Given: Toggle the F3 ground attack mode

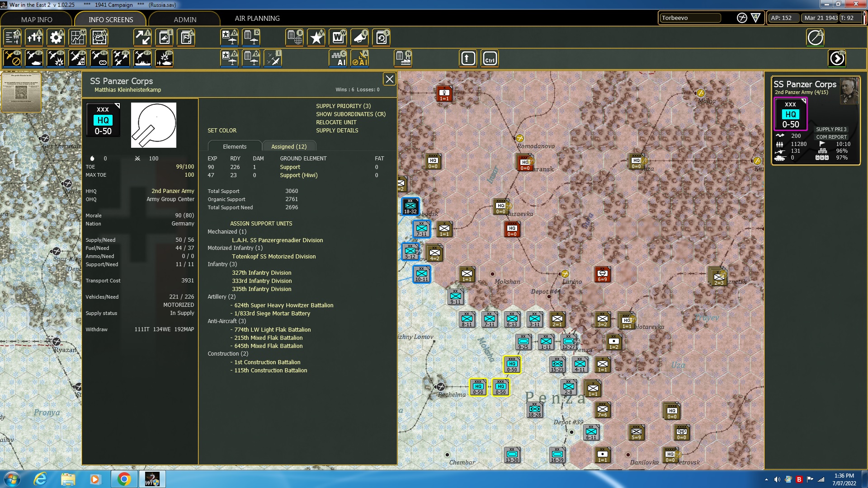Looking at the screenshot, I should [x=56, y=59].
